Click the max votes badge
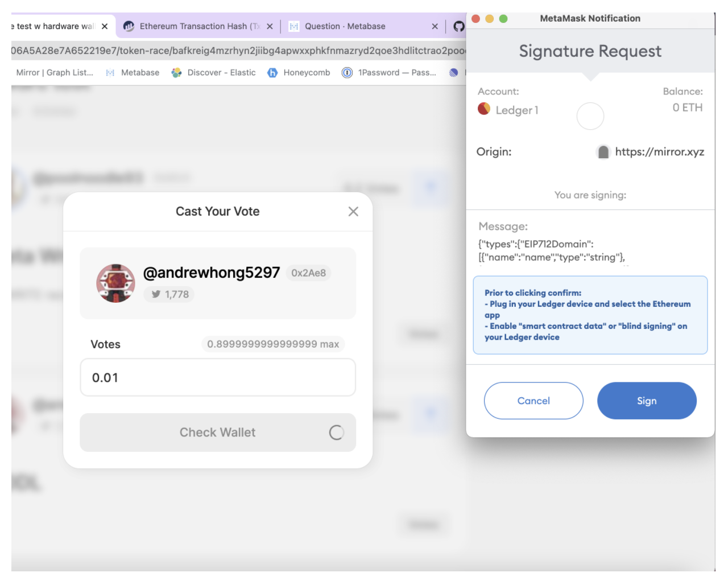This screenshot has width=728, height=585. pyautogui.click(x=273, y=344)
